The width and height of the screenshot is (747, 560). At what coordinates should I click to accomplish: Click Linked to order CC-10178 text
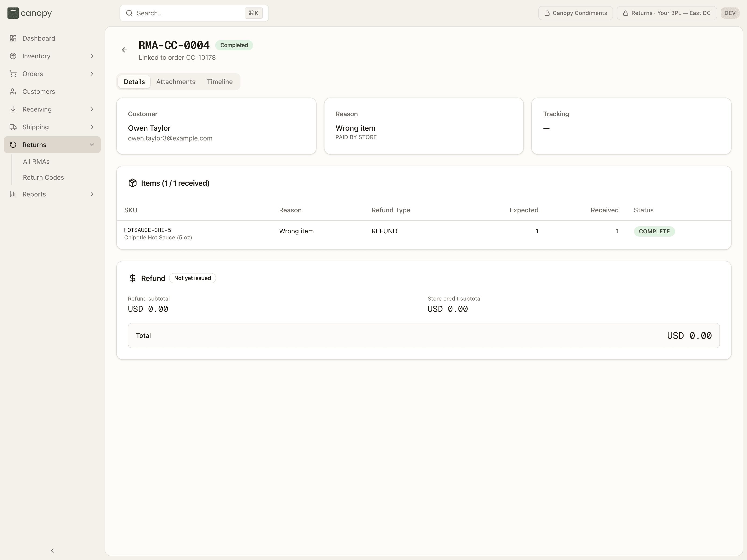click(x=177, y=57)
